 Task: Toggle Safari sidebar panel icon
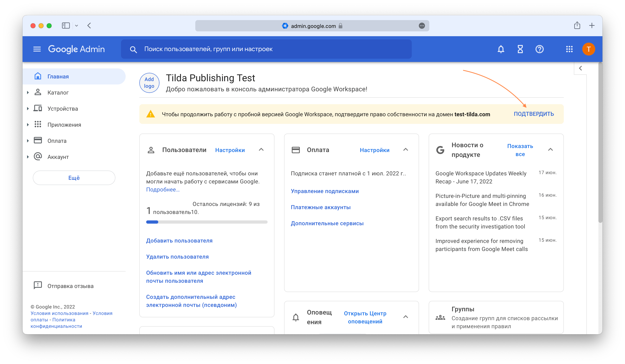click(x=66, y=26)
